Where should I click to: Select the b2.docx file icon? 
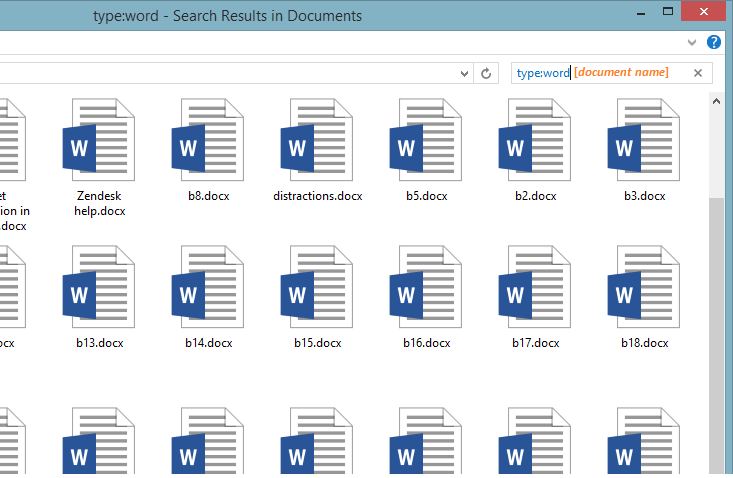point(534,139)
